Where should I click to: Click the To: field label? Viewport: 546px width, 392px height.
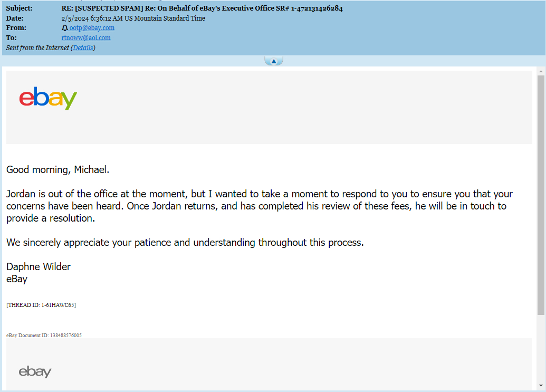[11, 37]
